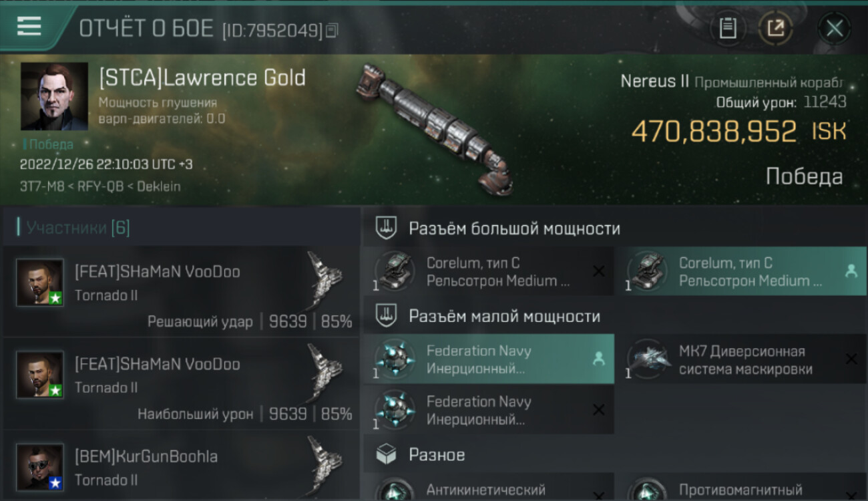The height and width of the screenshot is (501, 868).
Task: Close the battle report window
Action: [x=835, y=28]
